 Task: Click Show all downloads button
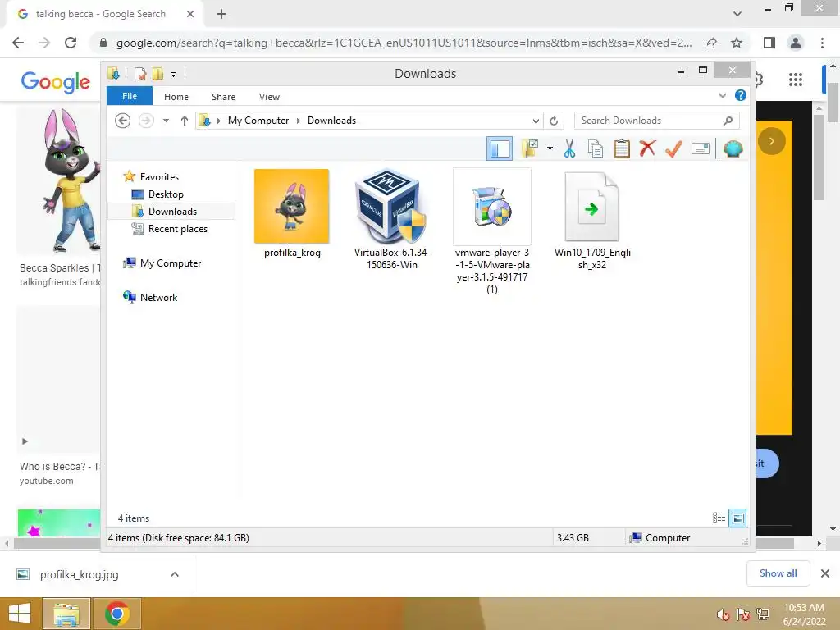point(778,573)
